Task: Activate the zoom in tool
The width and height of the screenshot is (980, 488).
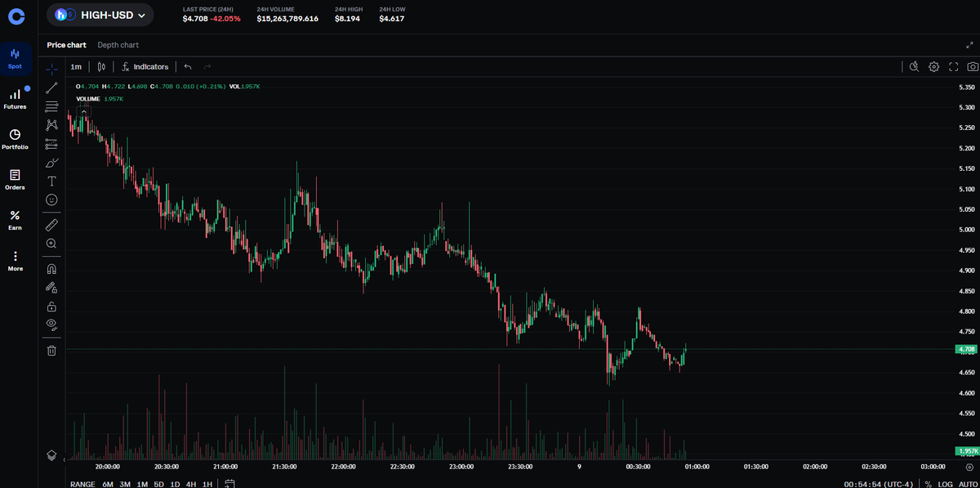Action: [51, 244]
